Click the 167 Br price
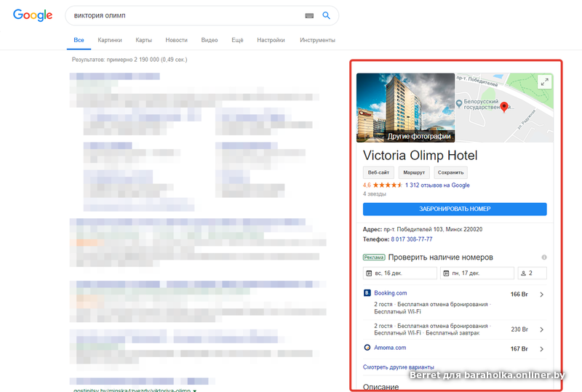 tap(519, 349)
